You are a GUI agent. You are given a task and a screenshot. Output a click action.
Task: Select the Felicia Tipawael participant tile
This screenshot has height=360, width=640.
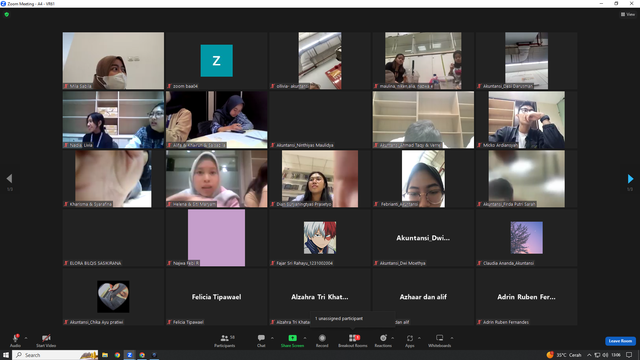[217, 297]
